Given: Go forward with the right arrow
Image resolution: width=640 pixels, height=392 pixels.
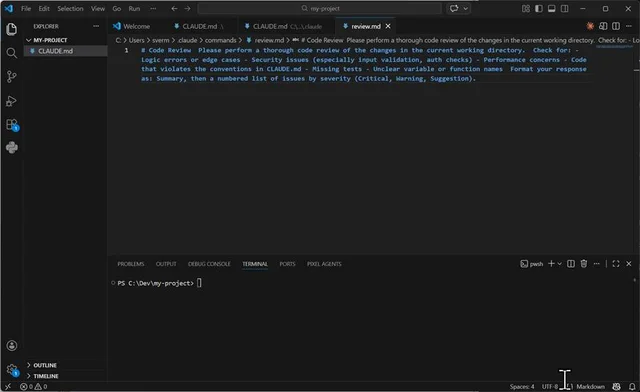Looking at the screenshot, I should (187, 9).
